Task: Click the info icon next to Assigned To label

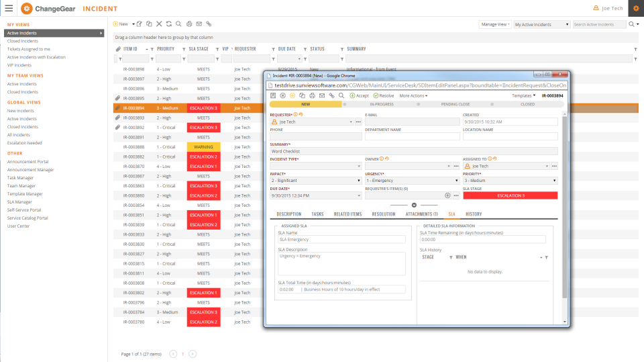Action: pyautogui.click(x=490, y=159)
